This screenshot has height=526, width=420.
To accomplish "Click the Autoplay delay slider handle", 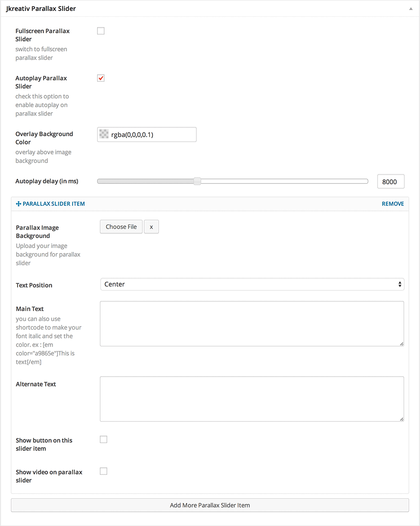I will (x=197, y=181).
